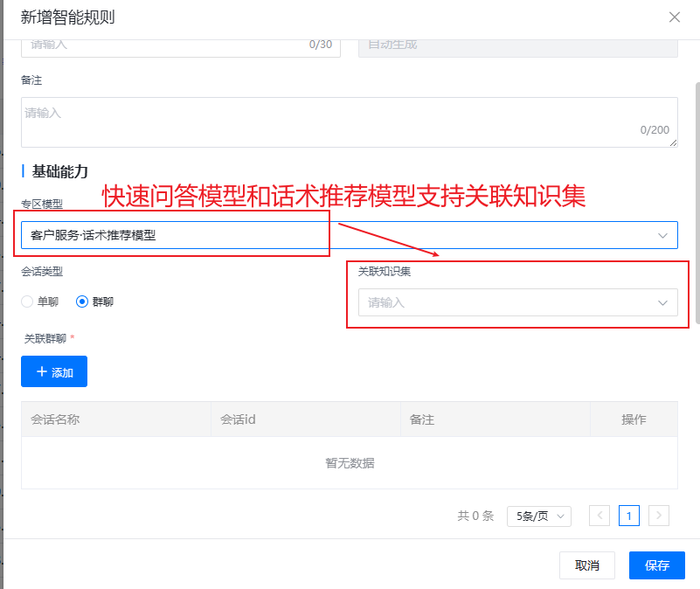Select the 群聊 radio option

[83, 301]
